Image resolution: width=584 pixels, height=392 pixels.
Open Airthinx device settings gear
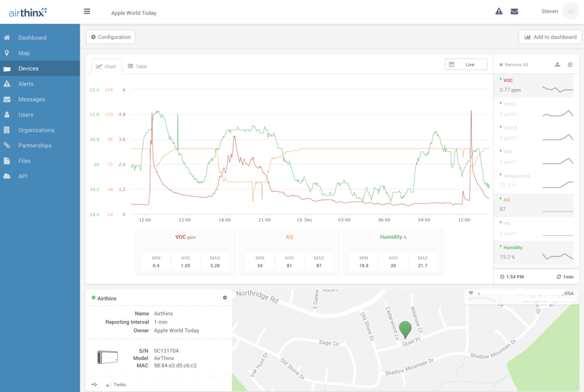225,298
